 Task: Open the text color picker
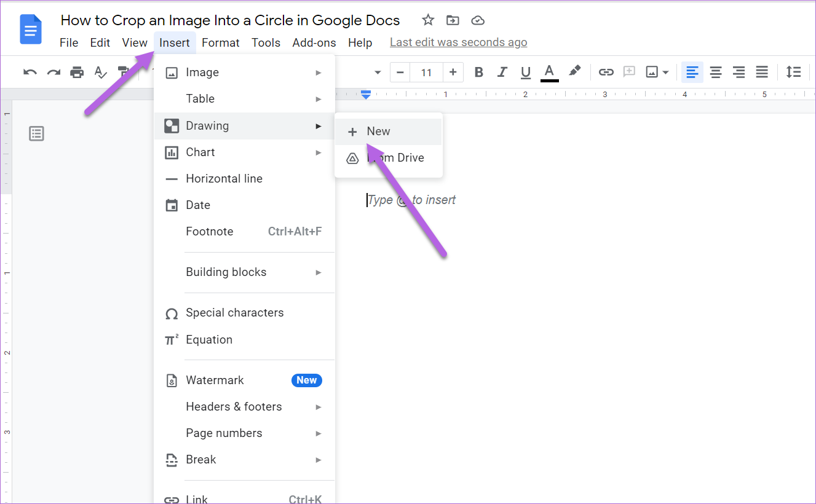[x=549, y=72]
